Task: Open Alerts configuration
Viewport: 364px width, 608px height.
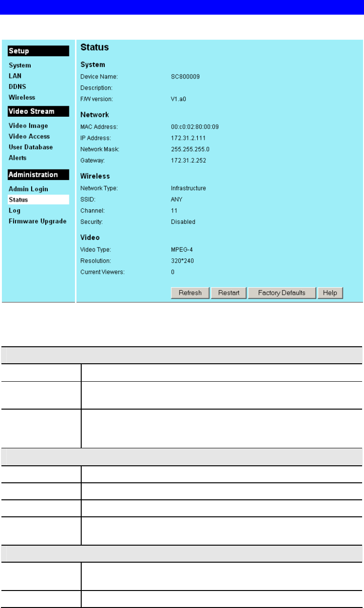Action: [x=17, y=158]
